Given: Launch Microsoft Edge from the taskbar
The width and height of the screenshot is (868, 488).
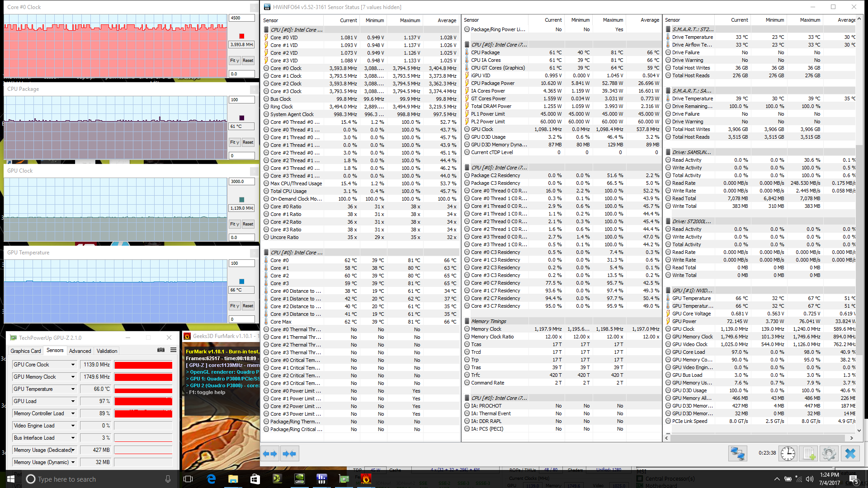Looking at the screenshot, I should coord(211,479).
